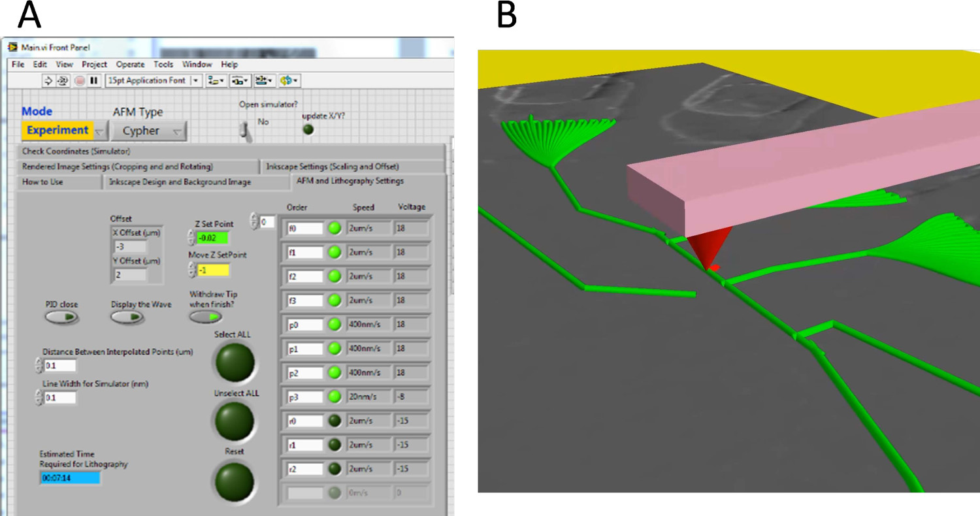Toggle the green LED for order p1
Screen dimensions: 980x516
click(x=335, y=349)
